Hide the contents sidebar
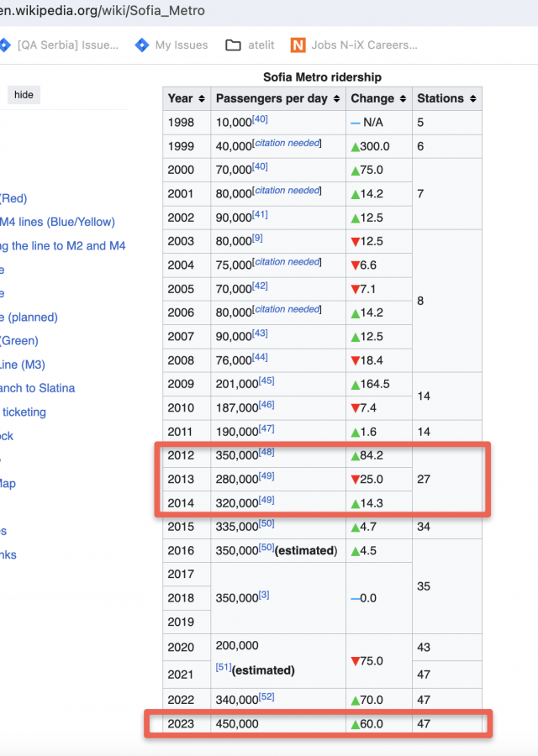 point(24,95)
